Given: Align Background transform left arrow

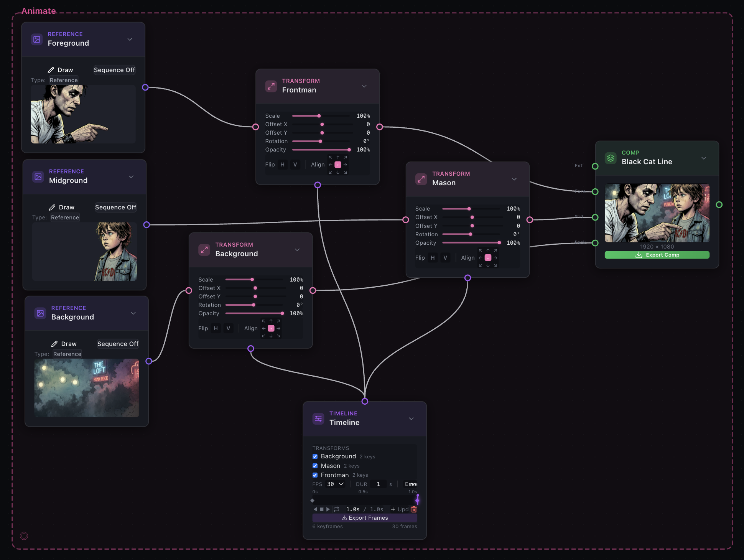Looking at the screenshot, I should (263, 328).
